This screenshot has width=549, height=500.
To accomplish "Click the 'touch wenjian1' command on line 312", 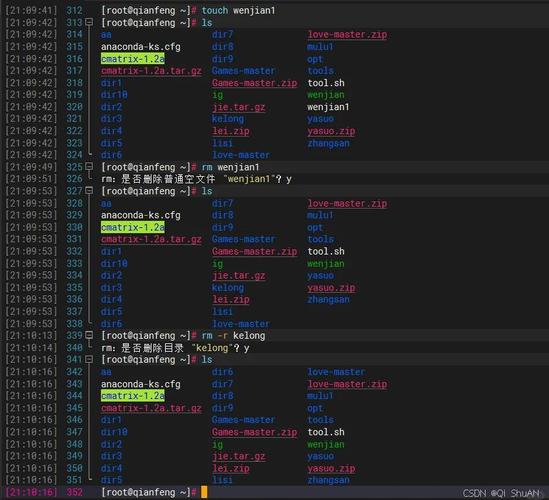I will pyautogui.click(x=238, y=11).
